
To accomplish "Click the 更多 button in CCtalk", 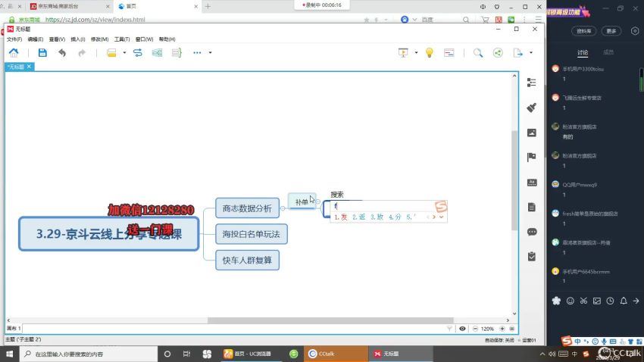I will click(611, 31).
